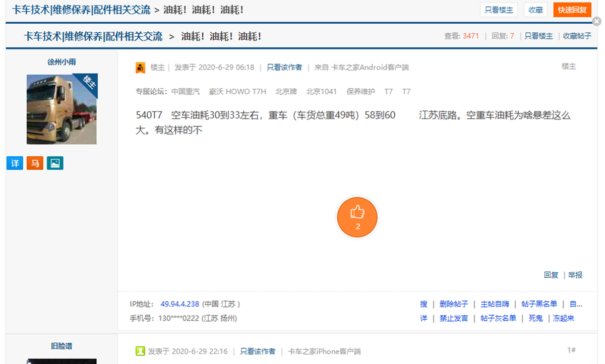Open forum breadcrumb in the top bar
Viewport: 605px width, 364px height.
click(81, 10)
